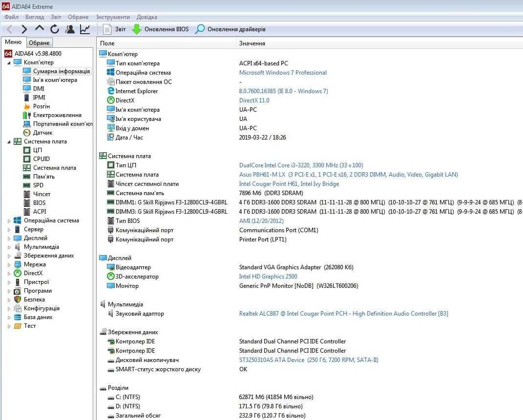Click Оновлення BIOS toolbar button

point(161,29)
